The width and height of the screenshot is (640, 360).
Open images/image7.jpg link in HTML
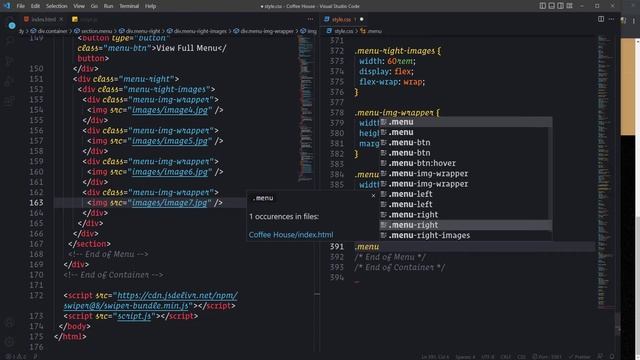pos(170,202)
